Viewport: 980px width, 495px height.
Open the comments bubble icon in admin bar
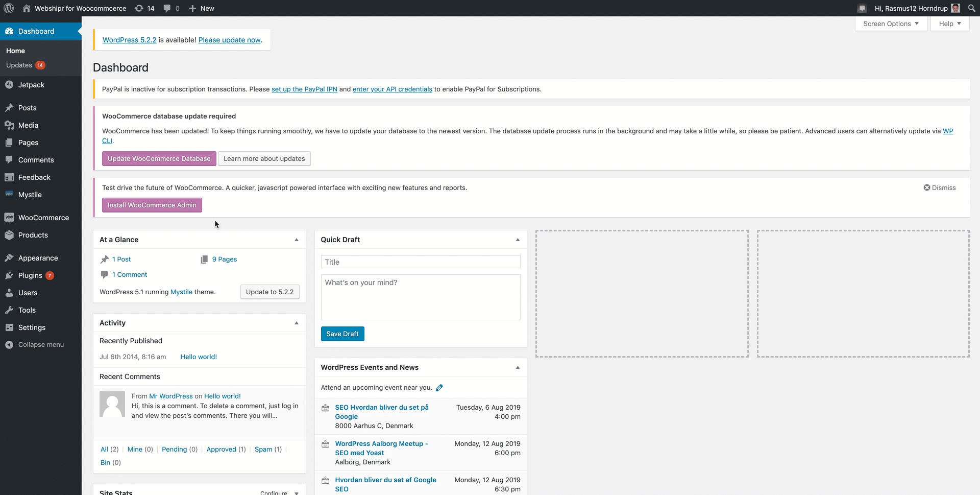[x=167, y=8]
